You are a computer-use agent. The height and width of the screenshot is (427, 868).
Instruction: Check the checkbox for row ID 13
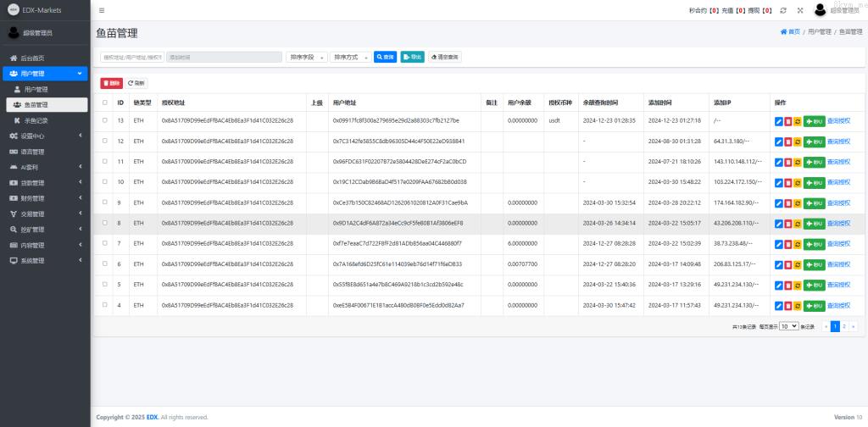point(105,121)
